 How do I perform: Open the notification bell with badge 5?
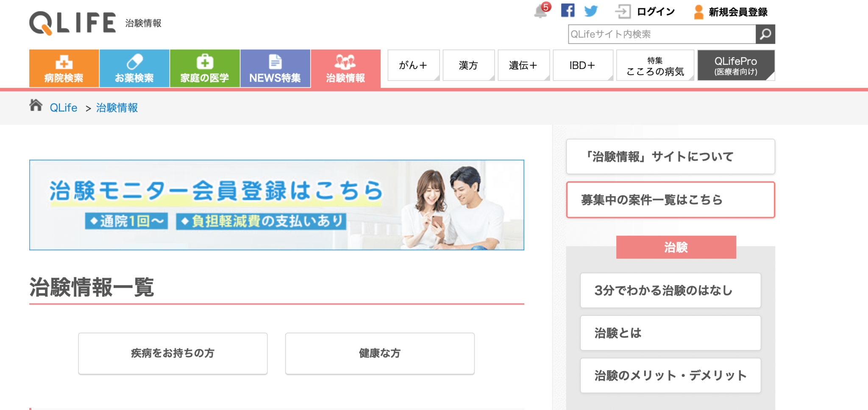pos(542,11)
